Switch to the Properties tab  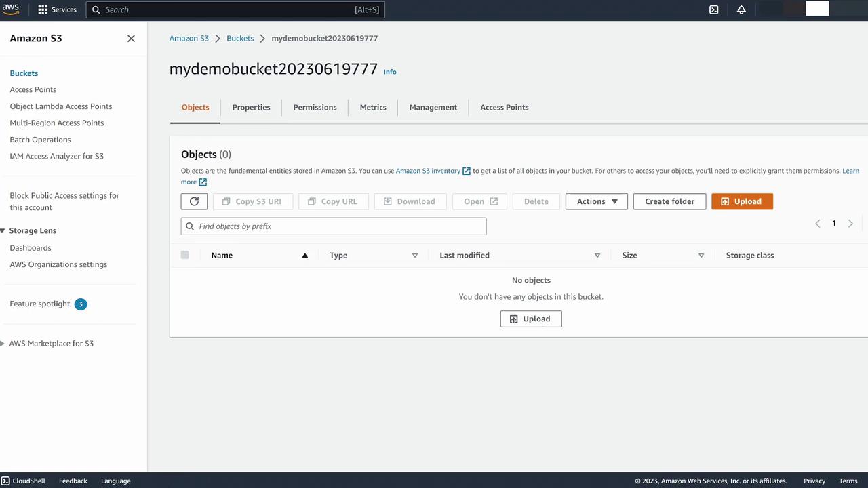pos(251,107)
